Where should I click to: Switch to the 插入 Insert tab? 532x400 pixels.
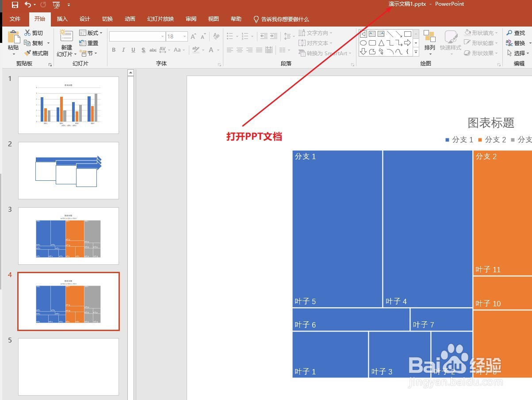(62, 19)
